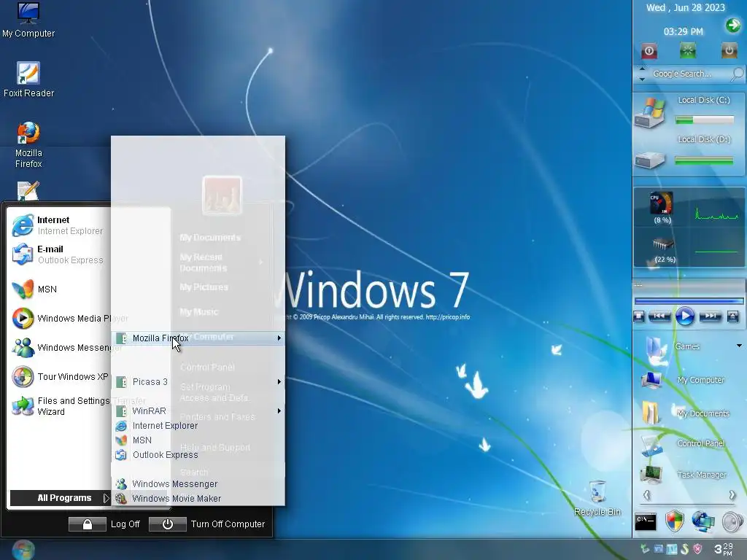
Task: Stop playback in the sidebar player
Action: coord(639,316)
